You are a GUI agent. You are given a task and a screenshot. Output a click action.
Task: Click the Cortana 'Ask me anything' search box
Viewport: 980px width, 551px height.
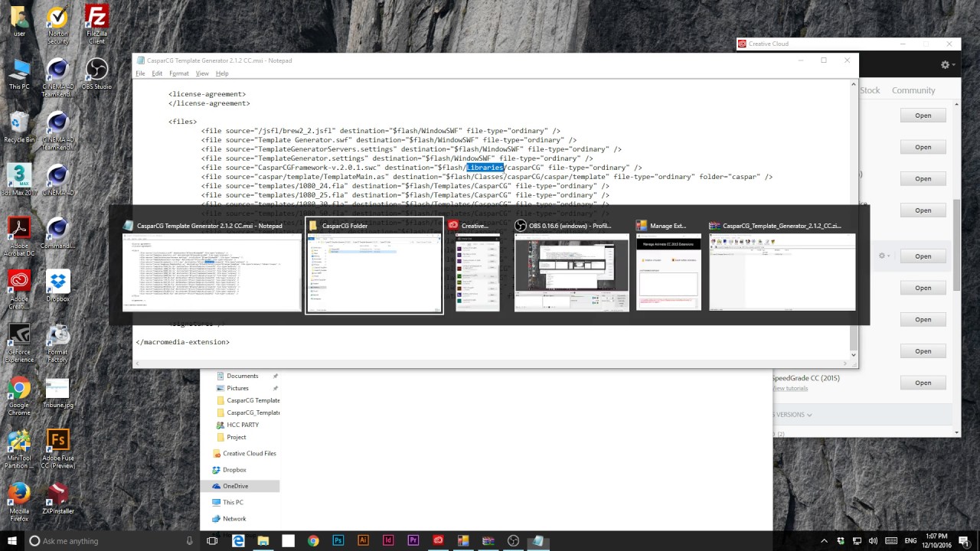pos(113,541)
